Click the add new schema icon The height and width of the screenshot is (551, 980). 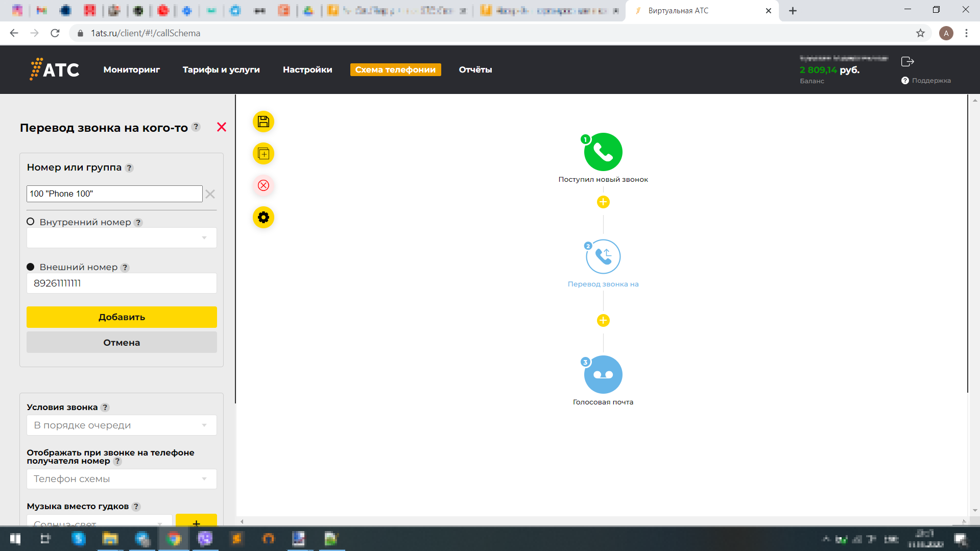click(264, 154)
